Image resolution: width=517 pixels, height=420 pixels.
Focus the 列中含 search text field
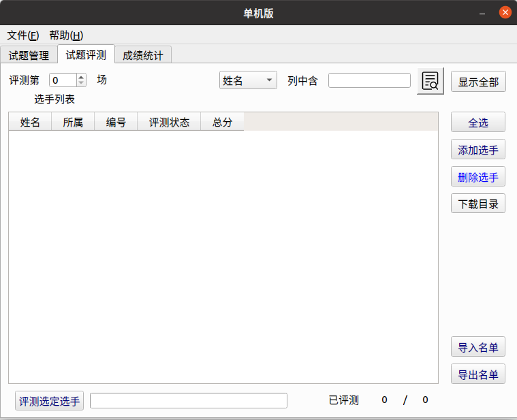point(369,80)
